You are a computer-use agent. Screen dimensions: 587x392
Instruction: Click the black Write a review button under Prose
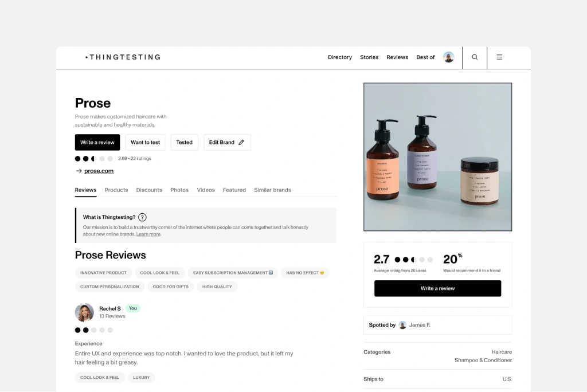[97, 142]
